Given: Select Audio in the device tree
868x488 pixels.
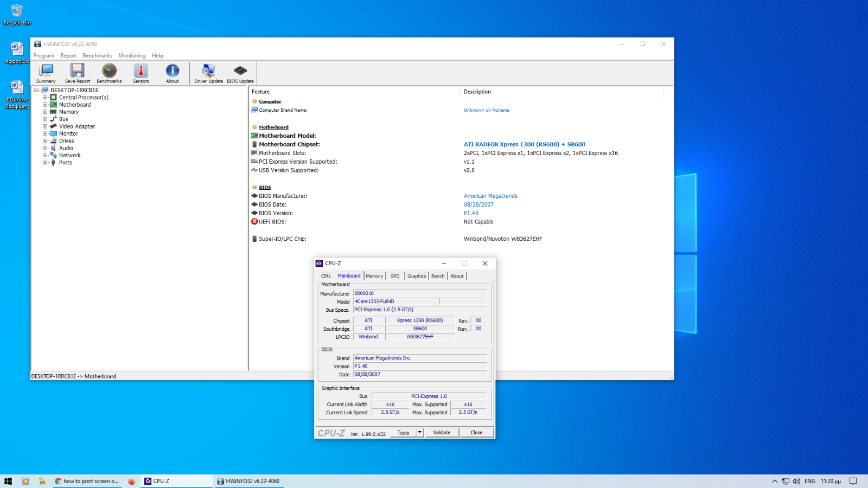Looking at the screenshot, I should (66, 148).
